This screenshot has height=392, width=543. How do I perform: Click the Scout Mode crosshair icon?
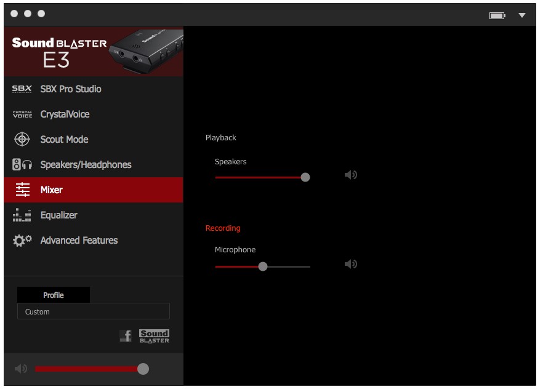point(22,140)
